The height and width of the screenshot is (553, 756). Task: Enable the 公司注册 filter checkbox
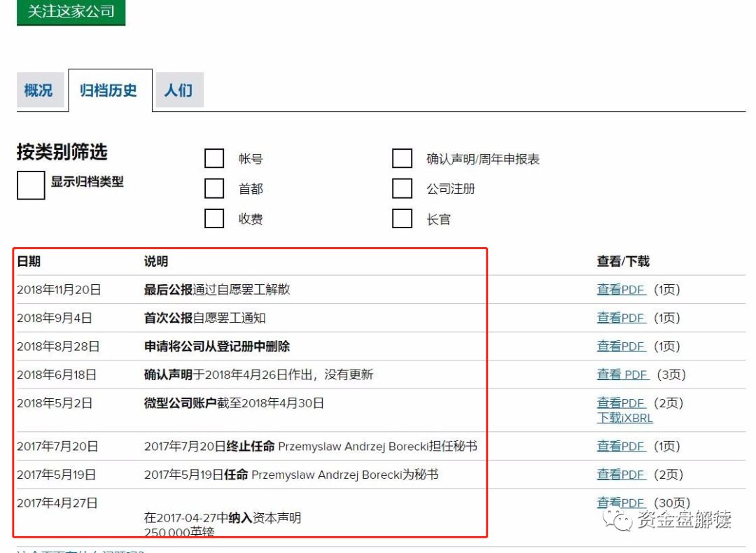(x=402, y=188)
